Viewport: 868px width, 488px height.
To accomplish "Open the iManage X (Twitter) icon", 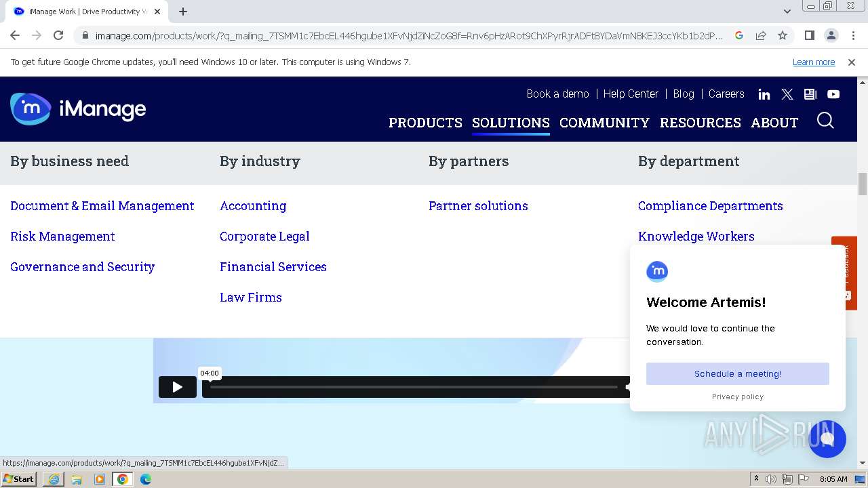I will tap(787, 94).
